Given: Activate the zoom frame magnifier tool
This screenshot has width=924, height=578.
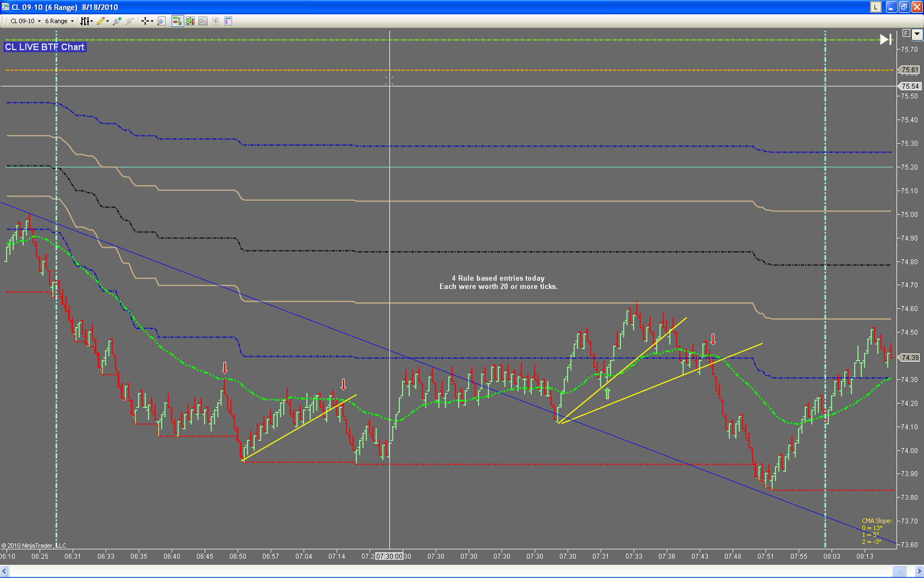Looking at the screenshot, I should click(161, 21).
